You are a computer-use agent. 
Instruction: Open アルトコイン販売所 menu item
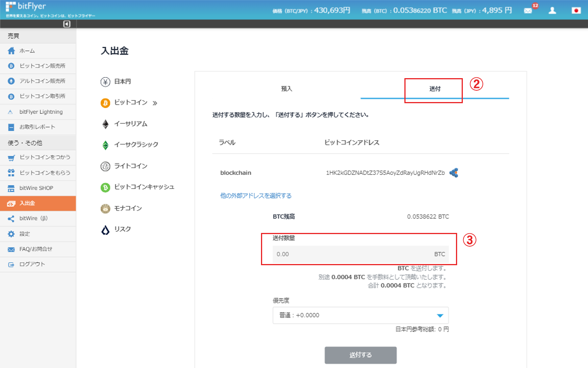(x=38, y=81)
